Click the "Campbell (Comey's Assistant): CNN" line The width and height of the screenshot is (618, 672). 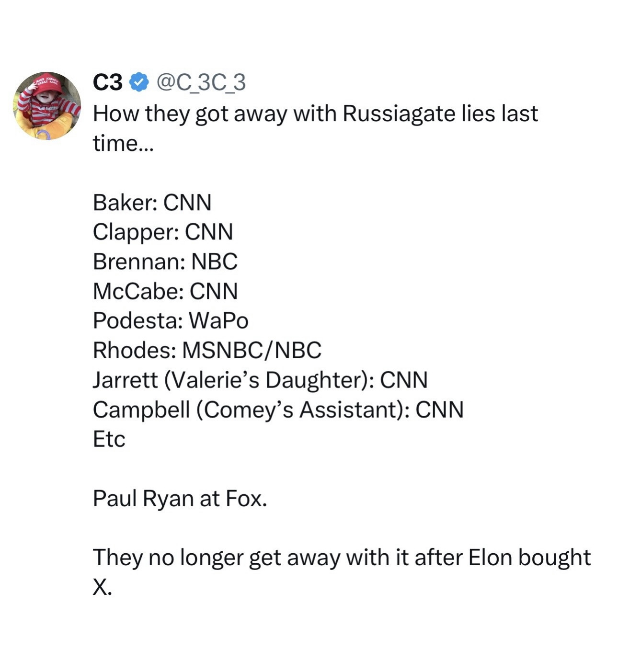click(x=278, y=410)
